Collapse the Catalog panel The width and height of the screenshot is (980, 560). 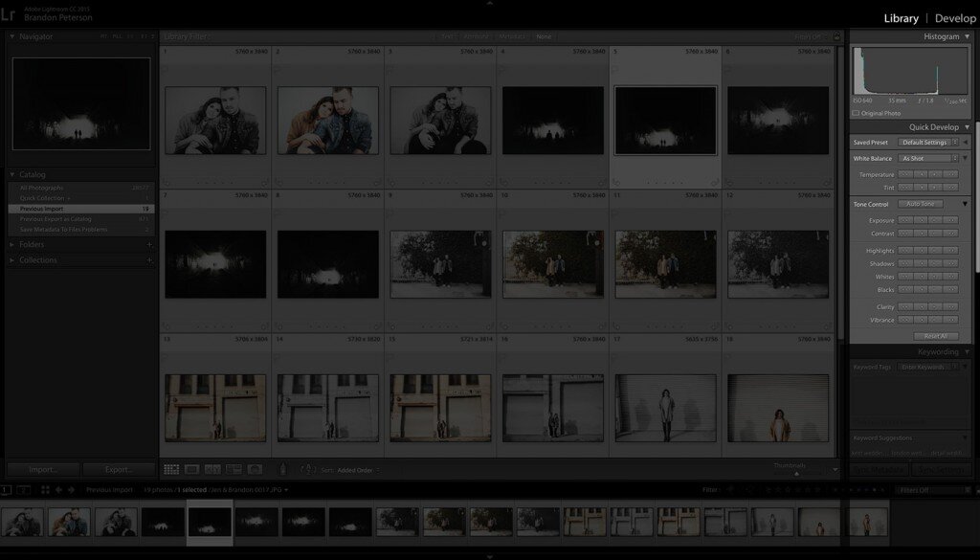11,174
